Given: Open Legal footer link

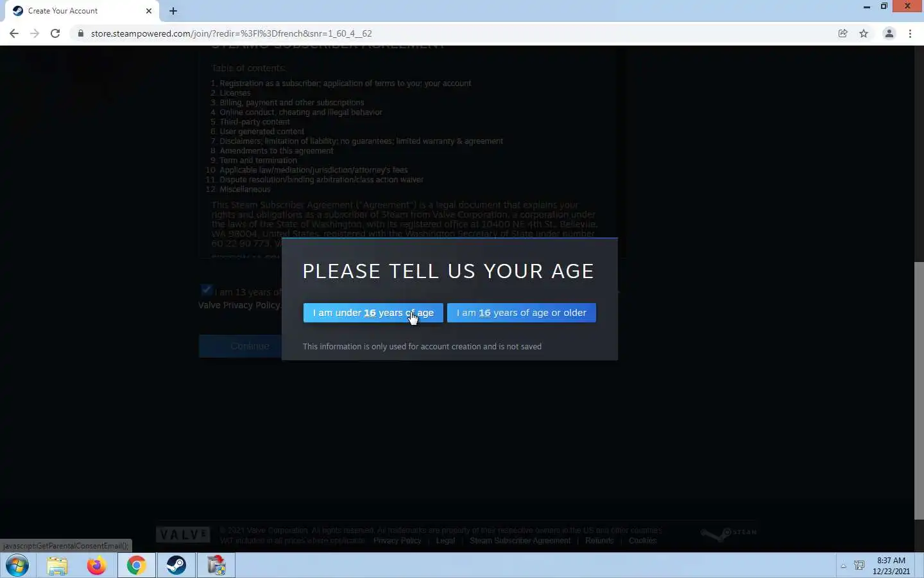Looking at the screenshot, I should pos(445,541).
